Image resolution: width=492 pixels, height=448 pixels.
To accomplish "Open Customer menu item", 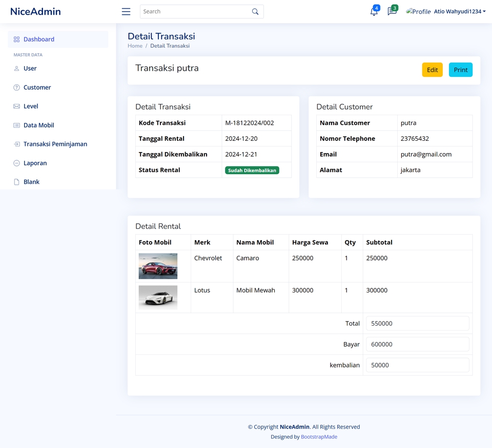I will coord(58,88).
